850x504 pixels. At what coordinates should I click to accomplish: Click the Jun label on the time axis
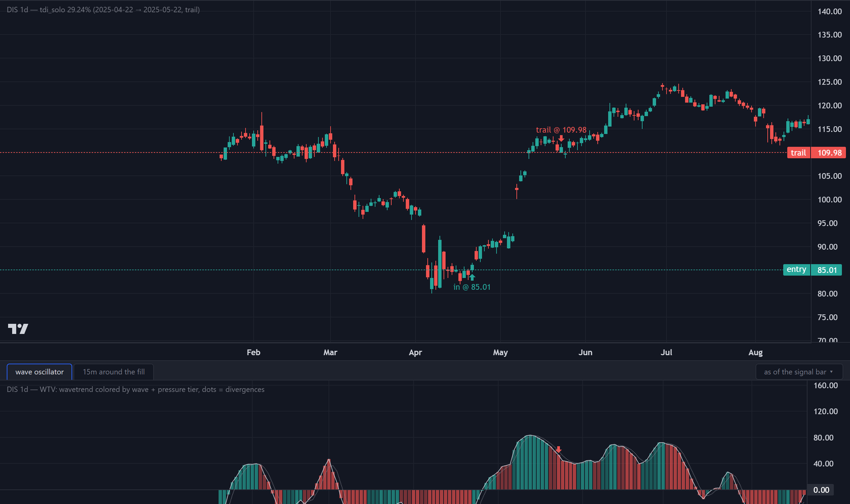point(585,352)
